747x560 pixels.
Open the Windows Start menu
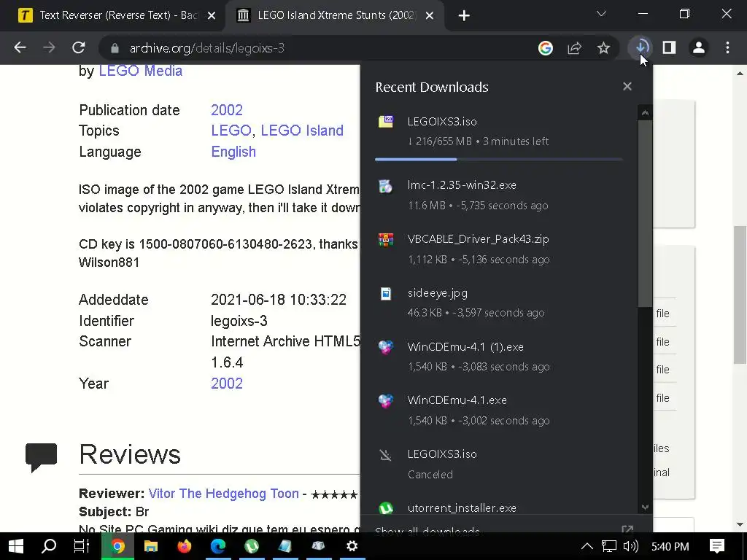[16, 546]
